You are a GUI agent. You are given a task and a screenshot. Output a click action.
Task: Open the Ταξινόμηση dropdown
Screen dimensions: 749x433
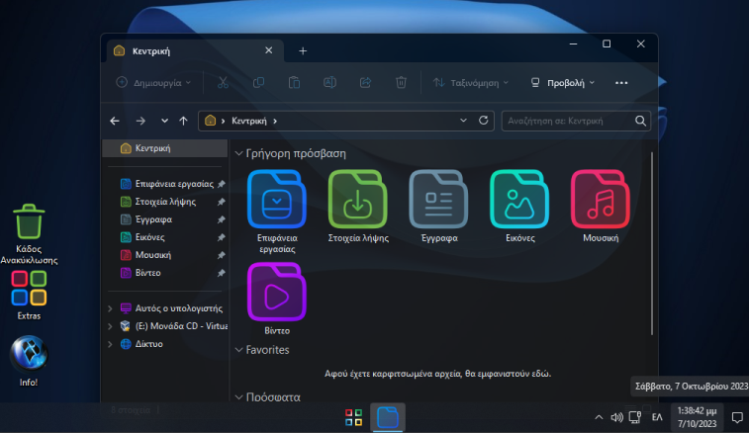pos(471,83)
